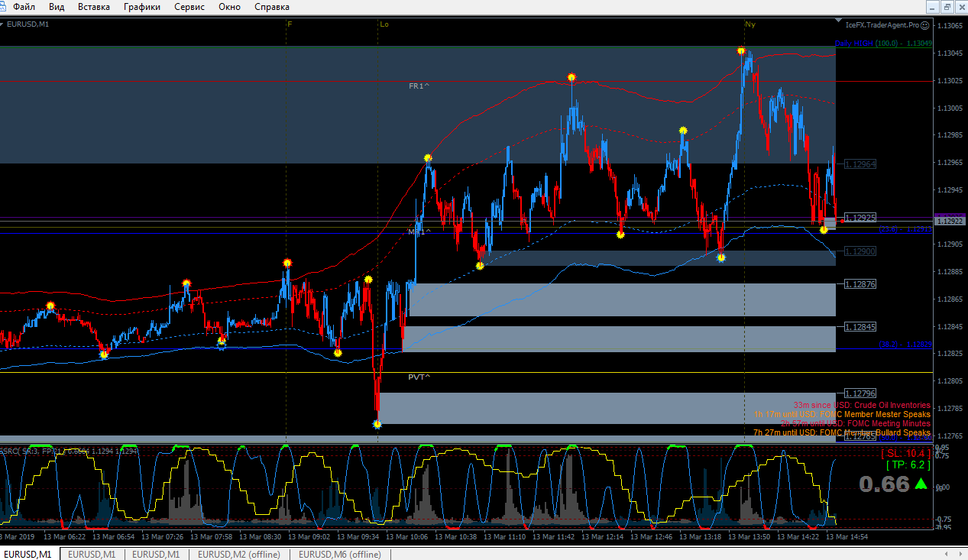
Task: Click the FOMC Member Mester Speaks news line
Action: pyautogui.click(x=843, y=414)
